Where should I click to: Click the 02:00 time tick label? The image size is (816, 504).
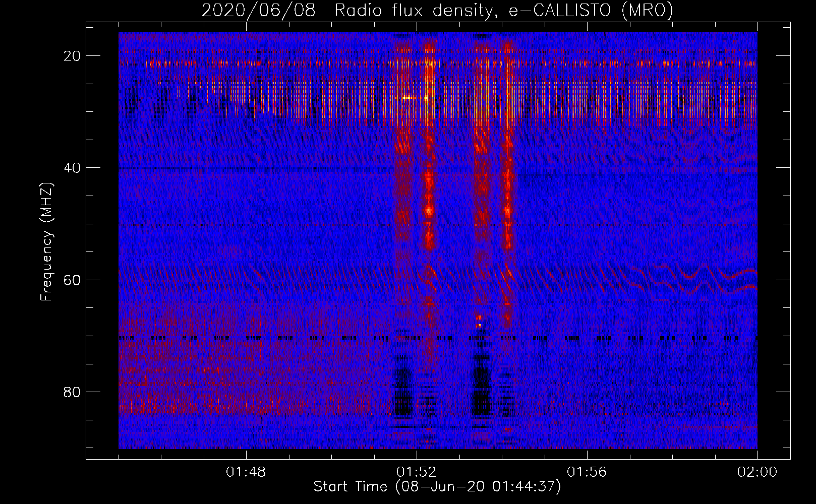pyautogui.click(x=757, y=472)
